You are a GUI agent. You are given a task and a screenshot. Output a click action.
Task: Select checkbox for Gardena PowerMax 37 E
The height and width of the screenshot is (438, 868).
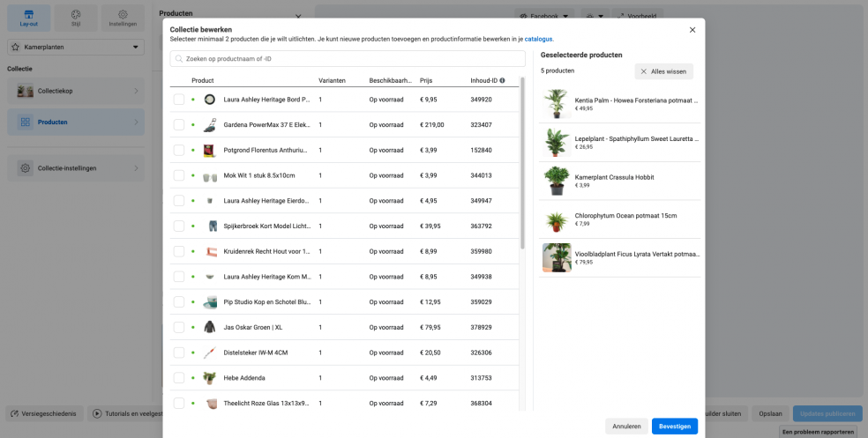pyautogui.click(x=179, y=125)
